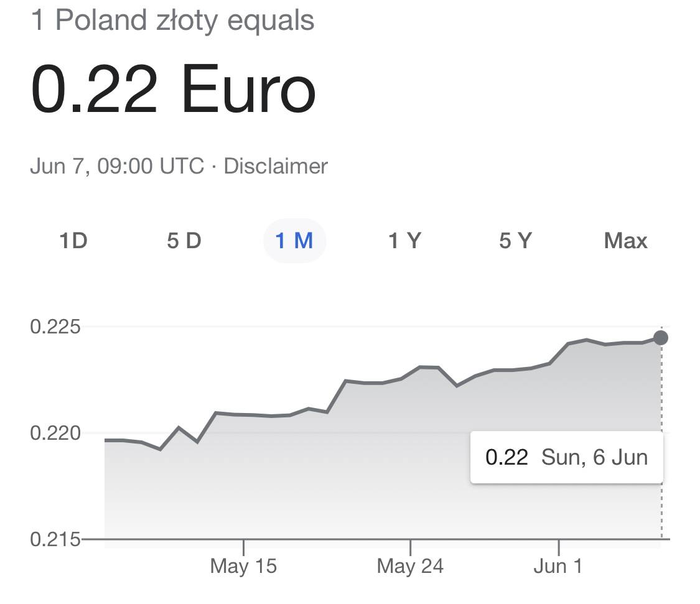Open the Disclaimer link
Screen dimensions: 700x604
click(x=276, y=166)
